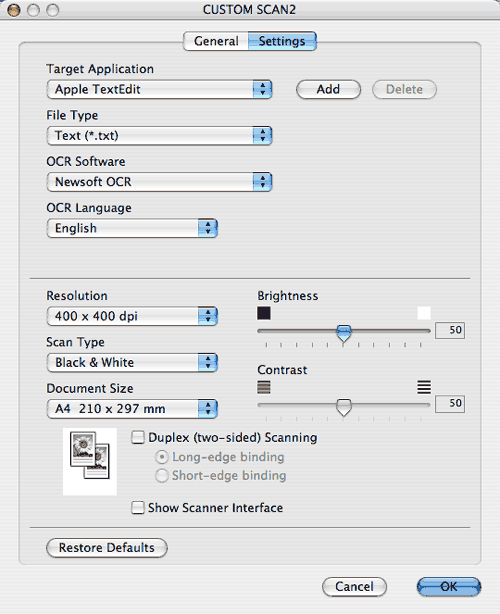Open the File Type dropdown
The image size is (500, 614).
pos(159,135)
